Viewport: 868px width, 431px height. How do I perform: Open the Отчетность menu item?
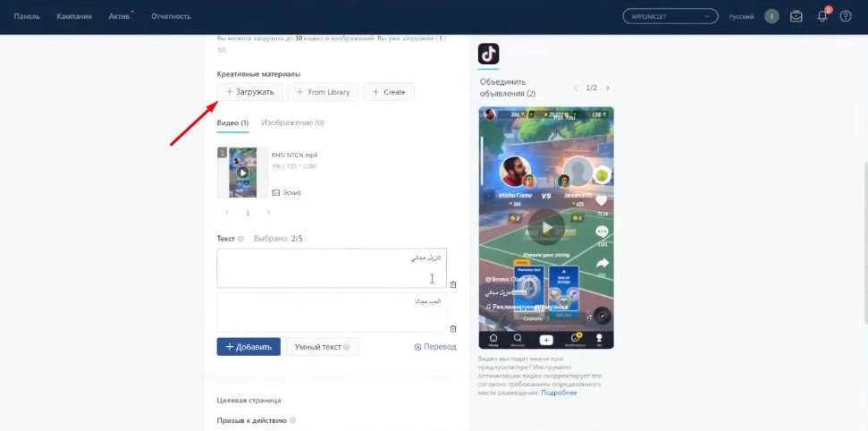(171, 17)
